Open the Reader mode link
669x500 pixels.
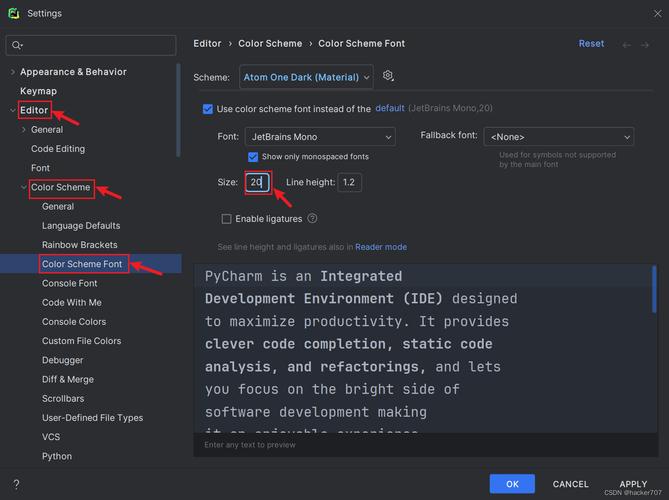[x=381, y=247]
